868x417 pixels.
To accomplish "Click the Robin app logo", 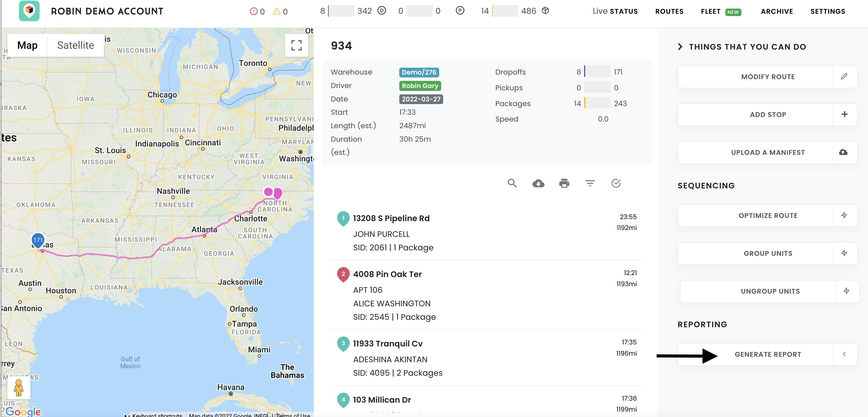I will point(29,11).
